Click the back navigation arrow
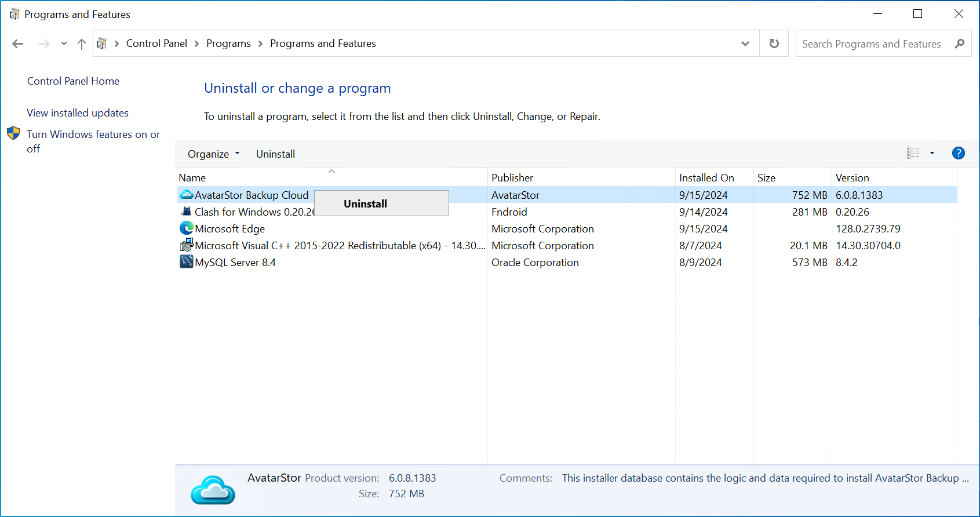 [x=18, y=44]
